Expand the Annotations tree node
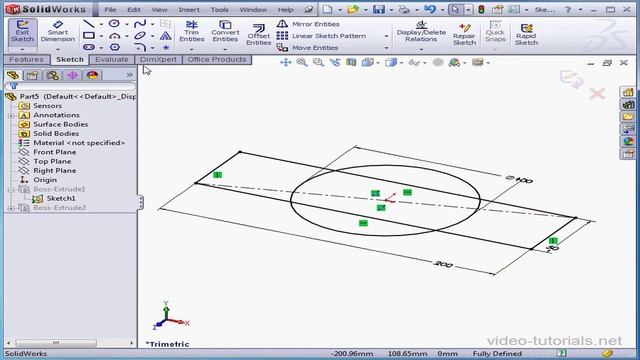This screenshot has height=360, width=640. [x=11, y=116]
